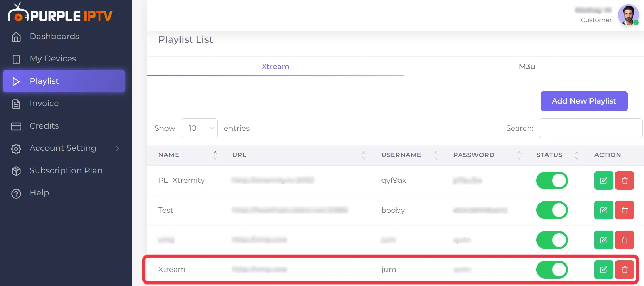This screenshot has width=644, height=286.
Task: Click the ACTION column header
Action: [607, 155]
